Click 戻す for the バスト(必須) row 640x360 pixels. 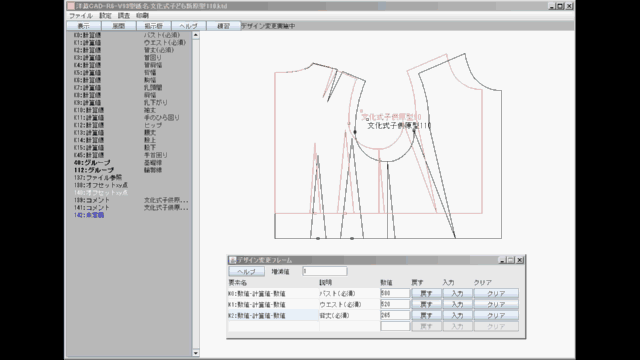(426, 293)
